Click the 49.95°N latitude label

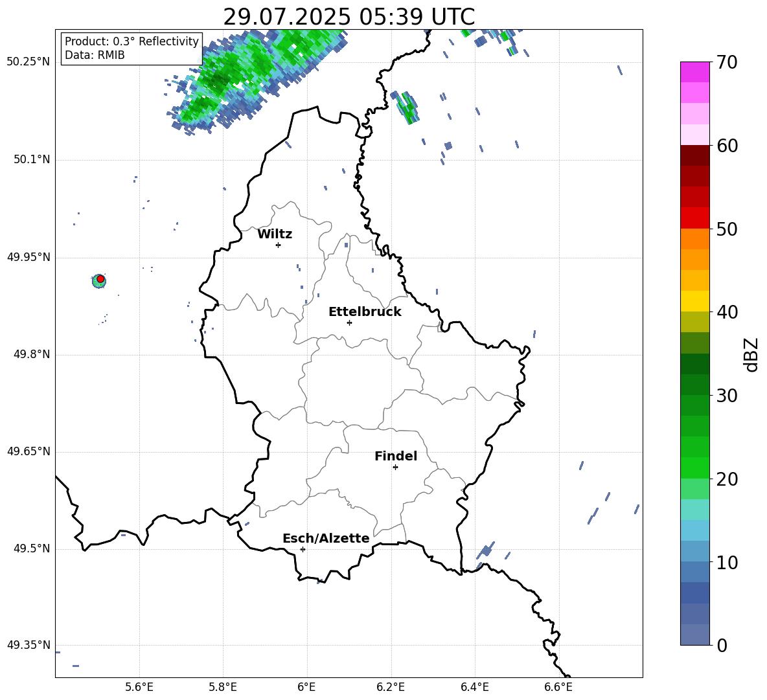pos(29,257)
